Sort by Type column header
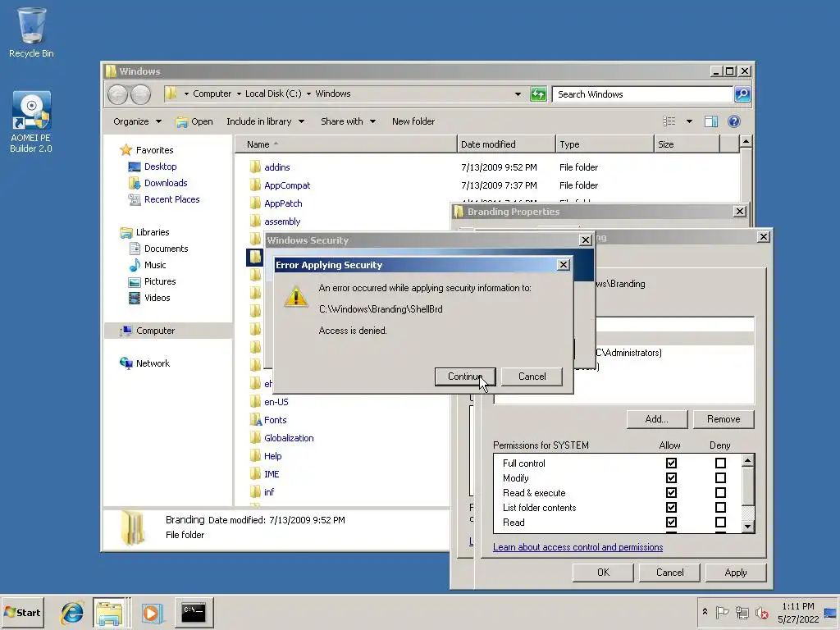840x630 pixels. pos(605,144)
